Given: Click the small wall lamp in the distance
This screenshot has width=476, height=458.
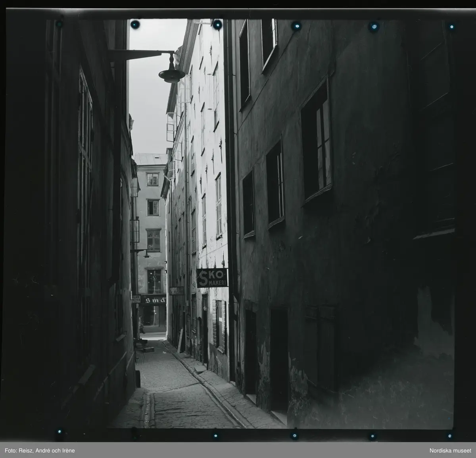Looking at the screenshot, I should click(x=146, y=254).
